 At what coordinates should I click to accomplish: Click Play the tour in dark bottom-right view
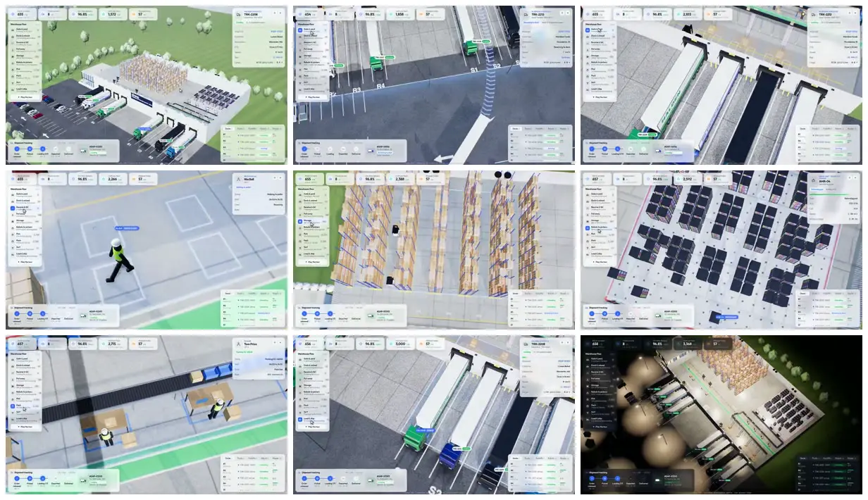pos(599,426)
